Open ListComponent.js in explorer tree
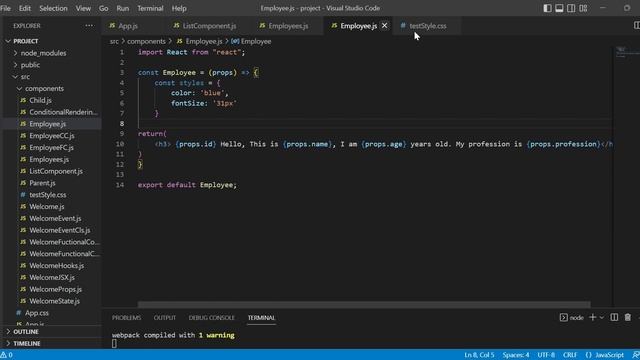The image size is (640, 360). pos(56,171)
